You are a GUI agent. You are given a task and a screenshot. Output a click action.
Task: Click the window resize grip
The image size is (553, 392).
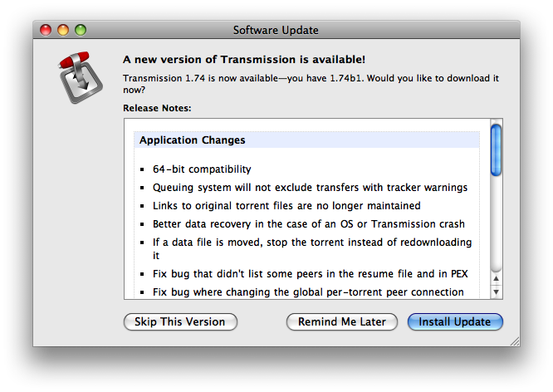click(x=515, y=341)
